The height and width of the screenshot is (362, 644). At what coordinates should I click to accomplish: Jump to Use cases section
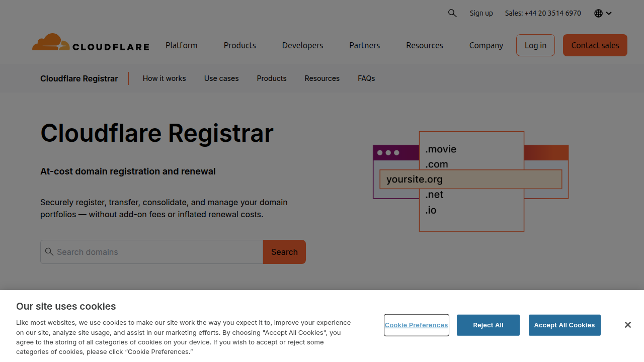click(x=221, y=78)
